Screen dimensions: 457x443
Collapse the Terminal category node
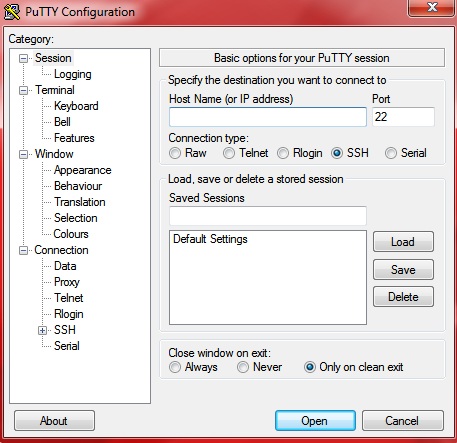[23, 91]
